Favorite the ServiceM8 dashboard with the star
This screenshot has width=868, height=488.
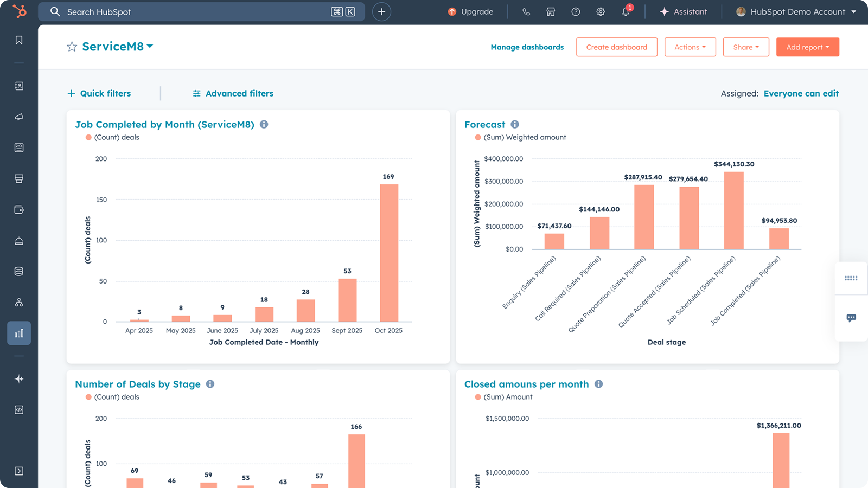(72, 47)
